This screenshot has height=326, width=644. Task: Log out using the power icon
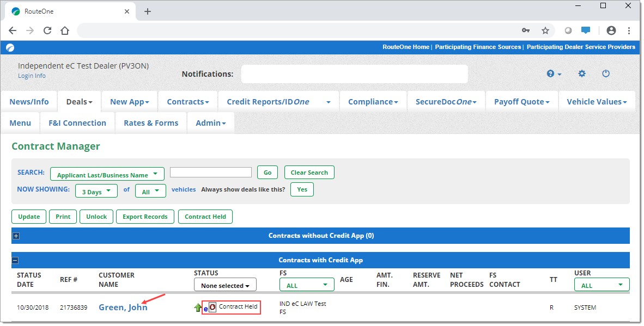pos(605,74)
